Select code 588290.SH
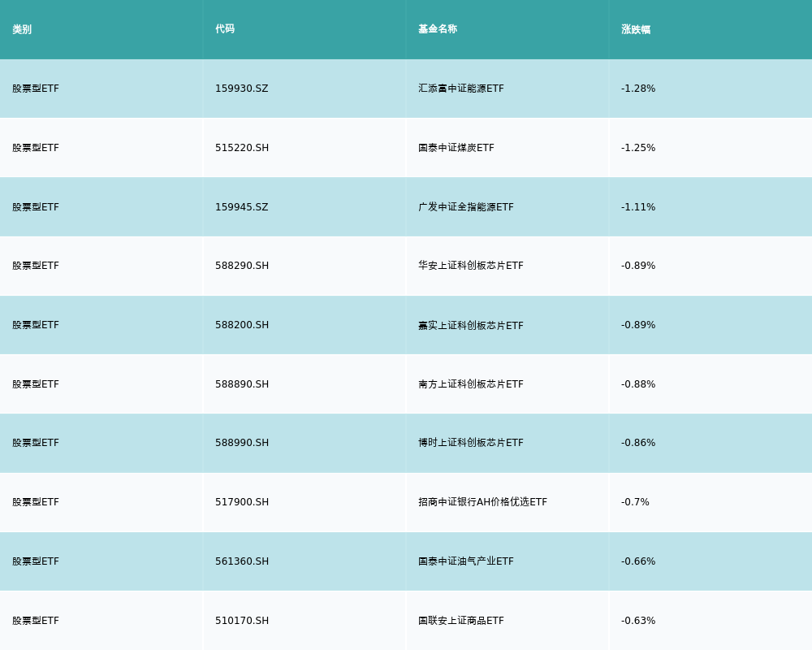This screenshot has height=650, width=812. 242,266
